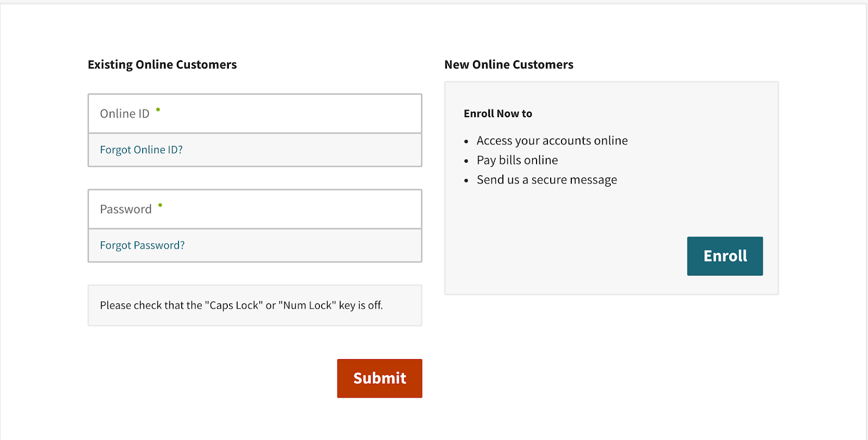Select the Existing Online Customers heading
The width and height of the screenshot is (868, 440).
point(162,65)
